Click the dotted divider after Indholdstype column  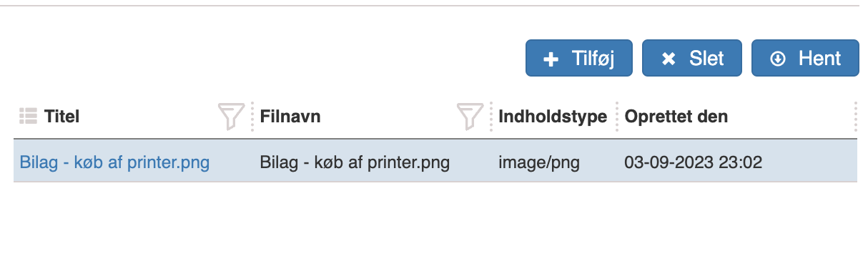point(617,117)
